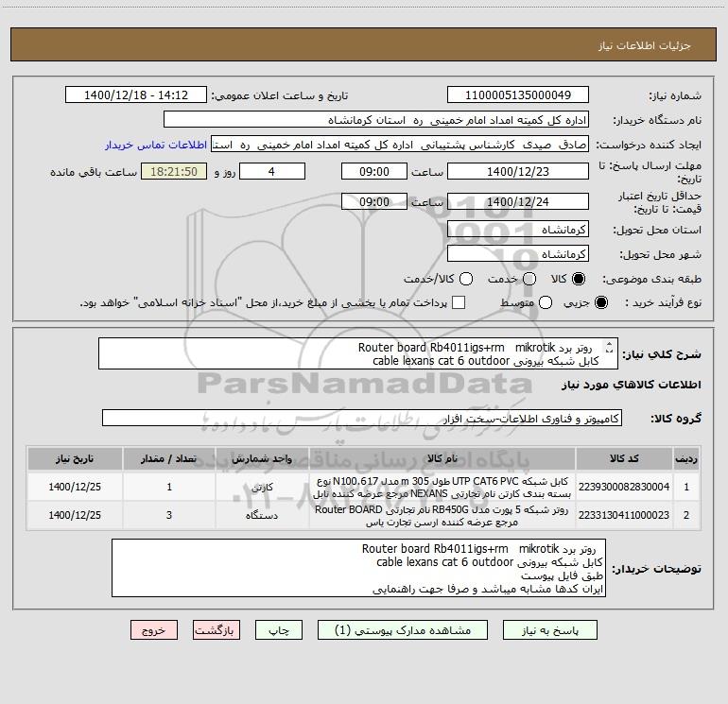The height and width of the screenshot is (704, 728).
Task: Click the خروج exit button
Action: (154, 630)
